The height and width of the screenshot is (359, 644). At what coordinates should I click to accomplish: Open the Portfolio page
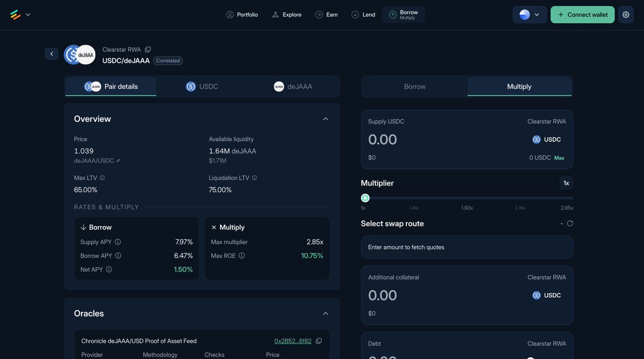(242, 14)
